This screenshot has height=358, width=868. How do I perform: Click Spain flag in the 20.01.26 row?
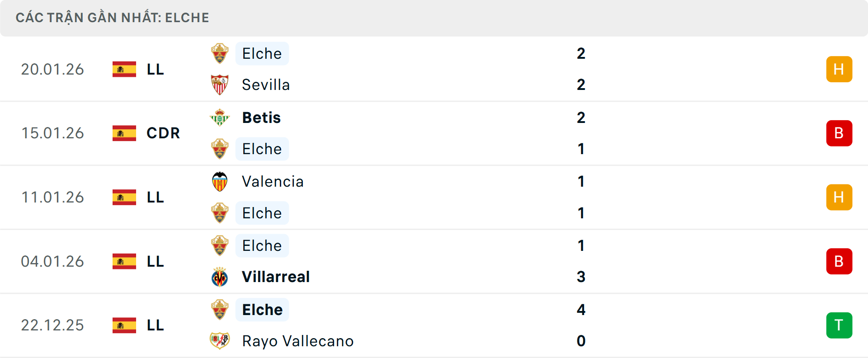click(x=124, y=69)
